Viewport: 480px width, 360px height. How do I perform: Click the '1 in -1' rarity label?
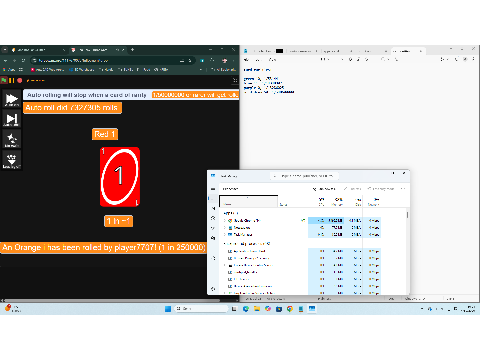tap(118, 221)
